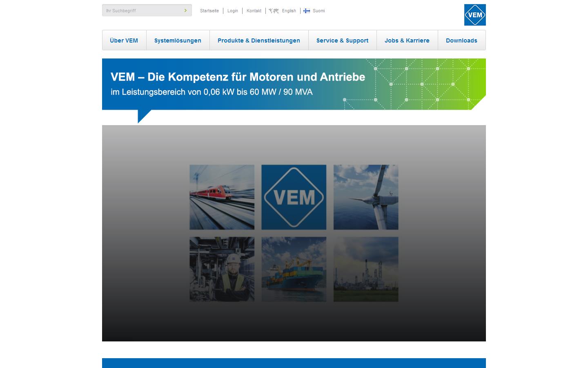Viewport: 588px width, 368px height.
Task: Click the VEM company logo icon
Action: [475, 15]
